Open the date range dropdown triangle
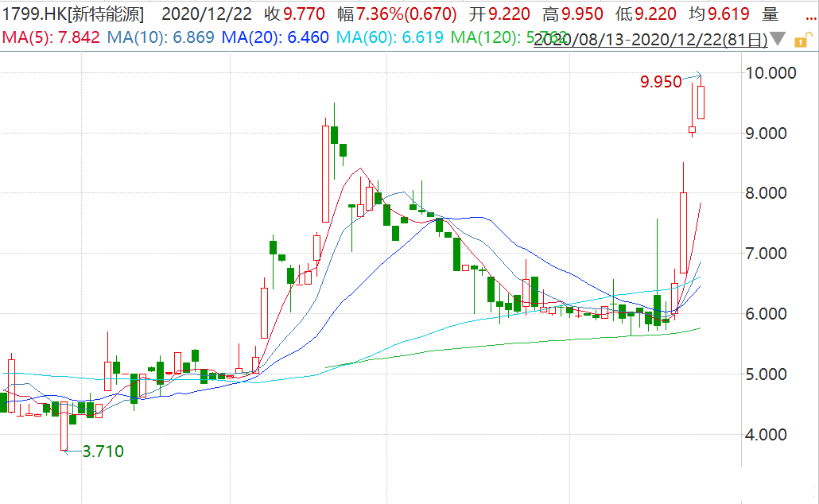The image size is (819, 504). pyautogui.click(x=778, y=39)
